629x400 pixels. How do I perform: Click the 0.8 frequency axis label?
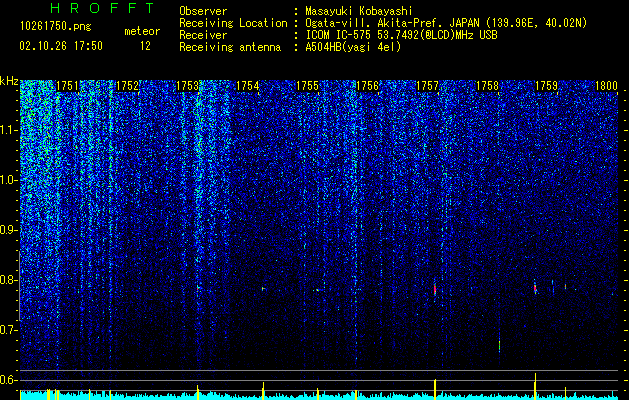(x=9, y=280)
